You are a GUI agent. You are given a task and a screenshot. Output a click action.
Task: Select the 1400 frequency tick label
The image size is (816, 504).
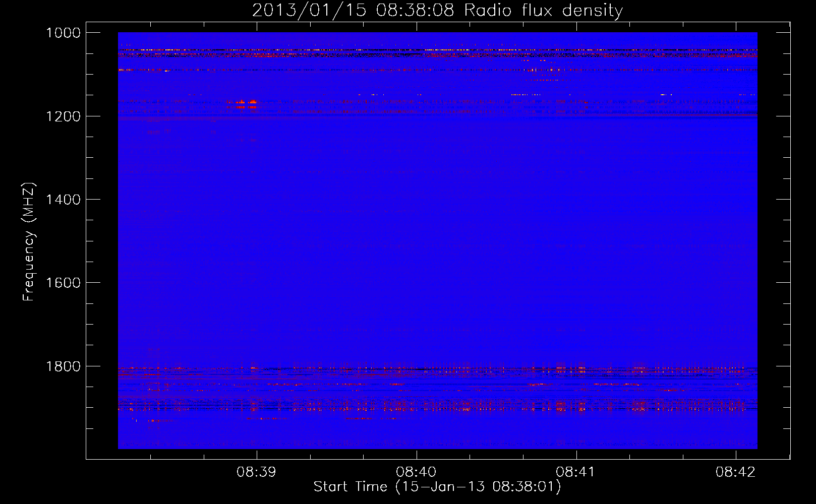(x=64, y=200)
